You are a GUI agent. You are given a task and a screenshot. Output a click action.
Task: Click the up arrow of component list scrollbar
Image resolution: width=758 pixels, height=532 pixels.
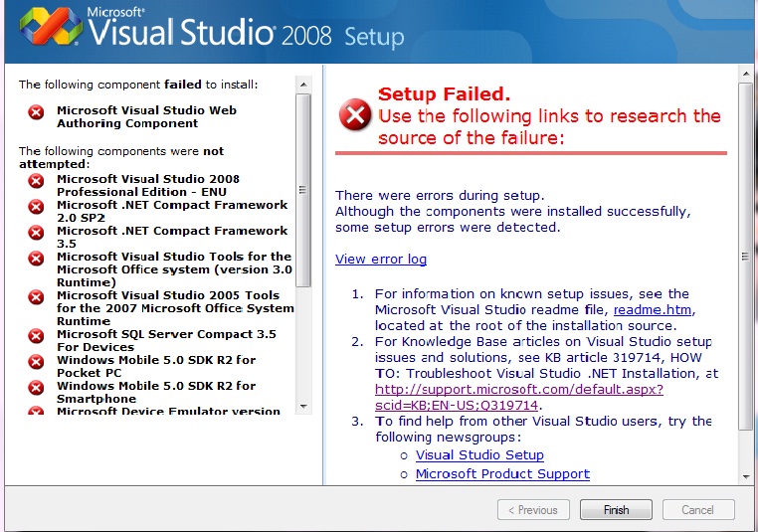[x=303, y=85]
